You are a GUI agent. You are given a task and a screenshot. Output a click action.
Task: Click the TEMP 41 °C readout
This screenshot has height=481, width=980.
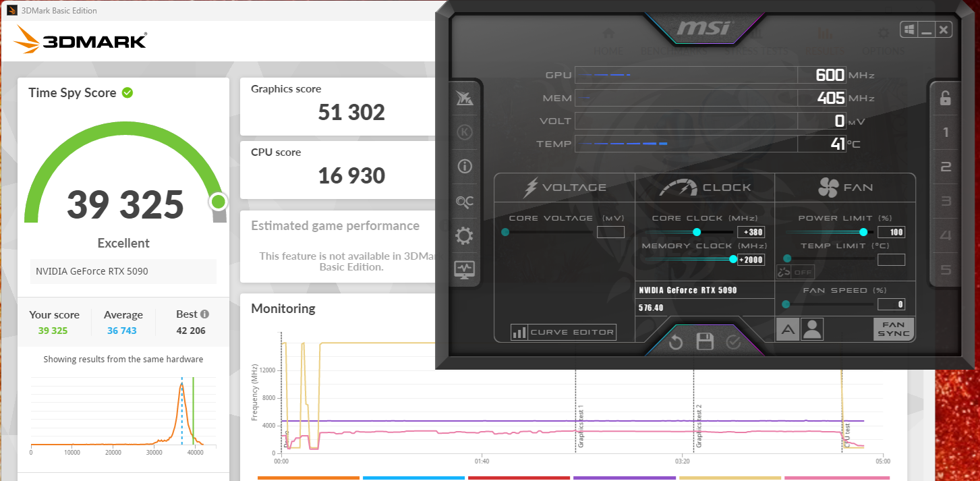[837, 144]
